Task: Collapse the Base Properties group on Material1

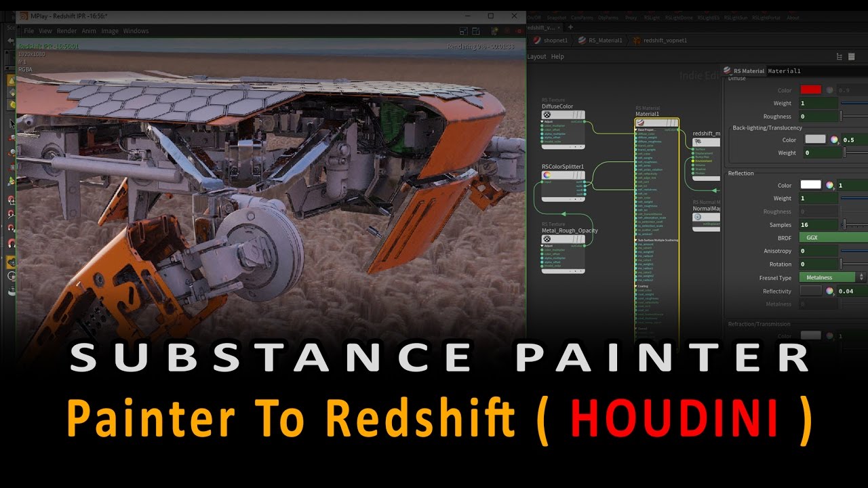Action: (637, 129)
